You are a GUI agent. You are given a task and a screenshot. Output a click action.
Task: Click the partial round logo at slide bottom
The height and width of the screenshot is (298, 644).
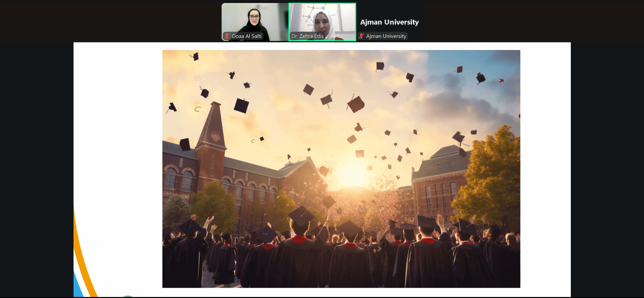pyautogui.click(x=128, y=296)
